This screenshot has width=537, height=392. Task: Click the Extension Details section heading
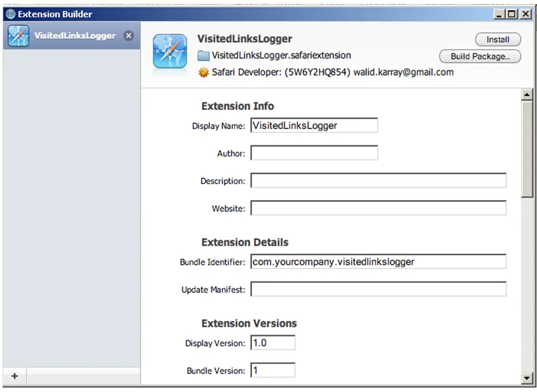(245, 243)
